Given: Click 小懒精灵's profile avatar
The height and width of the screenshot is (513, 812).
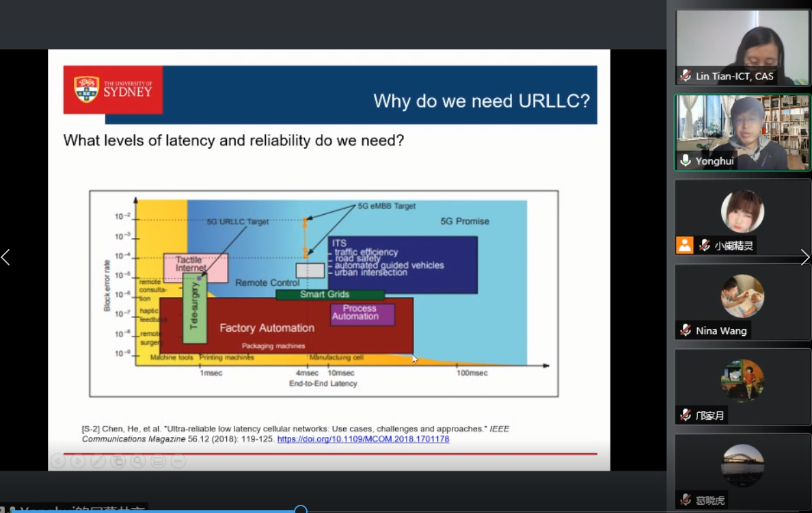Looking at the screenshot, I should click(742, 211).
